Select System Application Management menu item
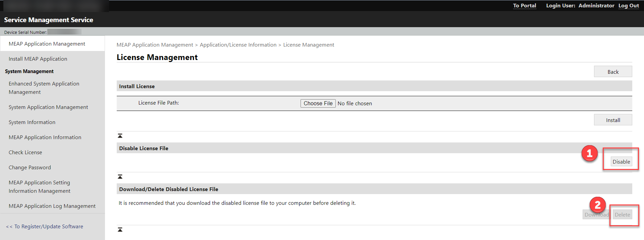Image resolution: width=644 pixels, height=240 pixels. [x=48, y=107]
